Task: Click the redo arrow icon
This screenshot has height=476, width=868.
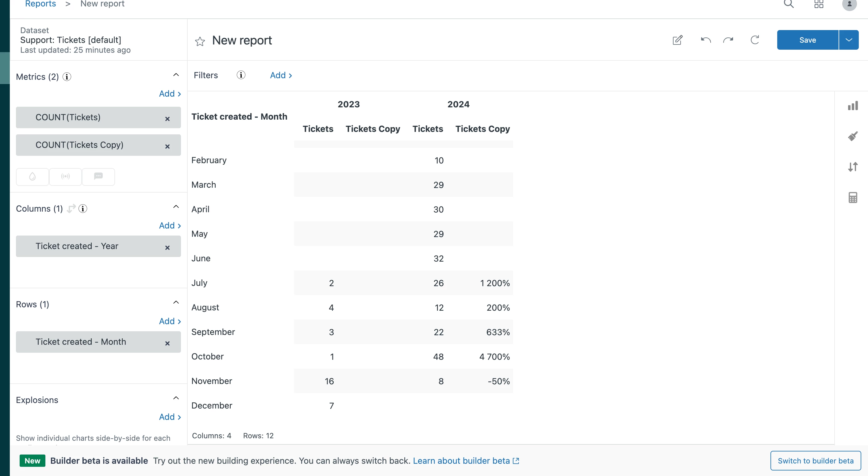Action: [x=728, y=40]
